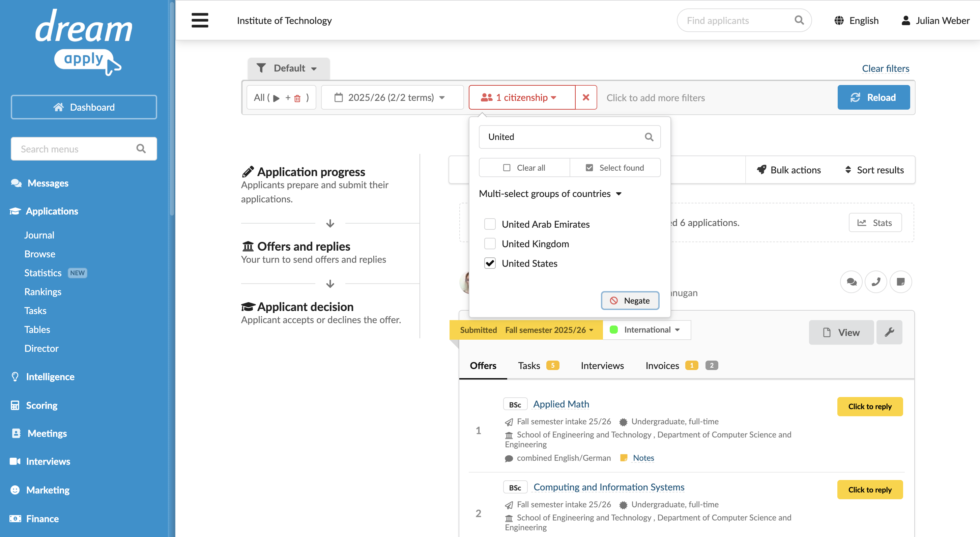Viewport: 980px width, 537px height.
Task: Toggle Negate button
Action: click(630, 301)
